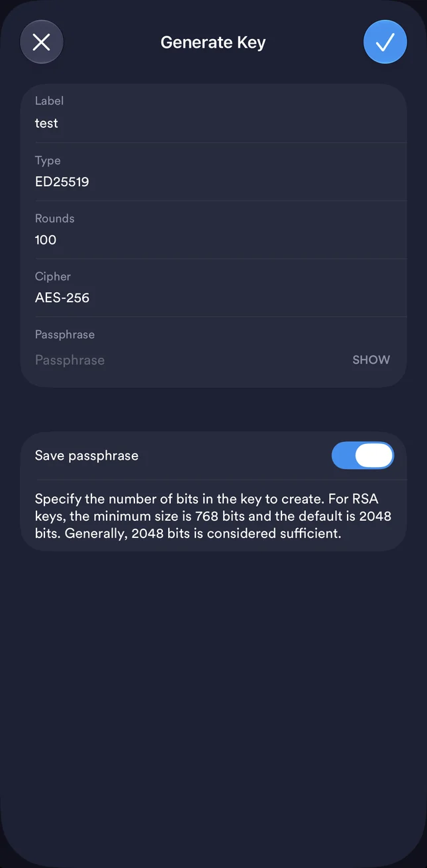Viewport: 427px width, 868px height.
Task: Select the Save passphrase label text
Action: point(87,456)
